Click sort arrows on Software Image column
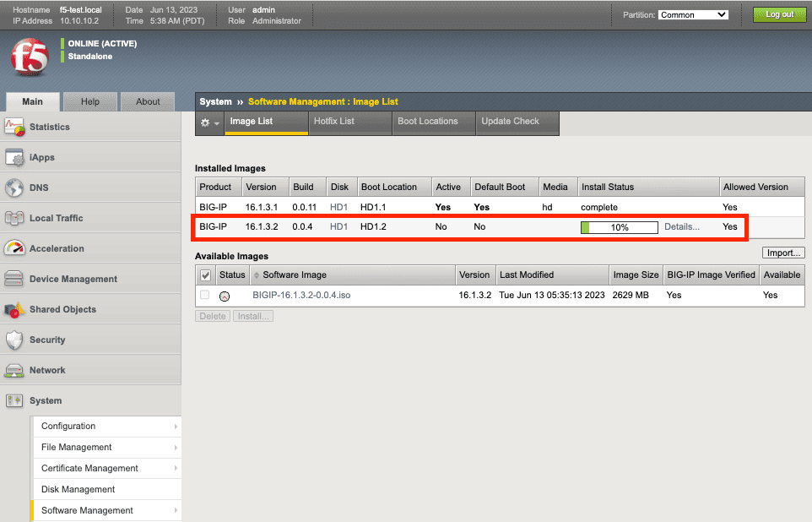812x522 pixels. click(257, 275)
